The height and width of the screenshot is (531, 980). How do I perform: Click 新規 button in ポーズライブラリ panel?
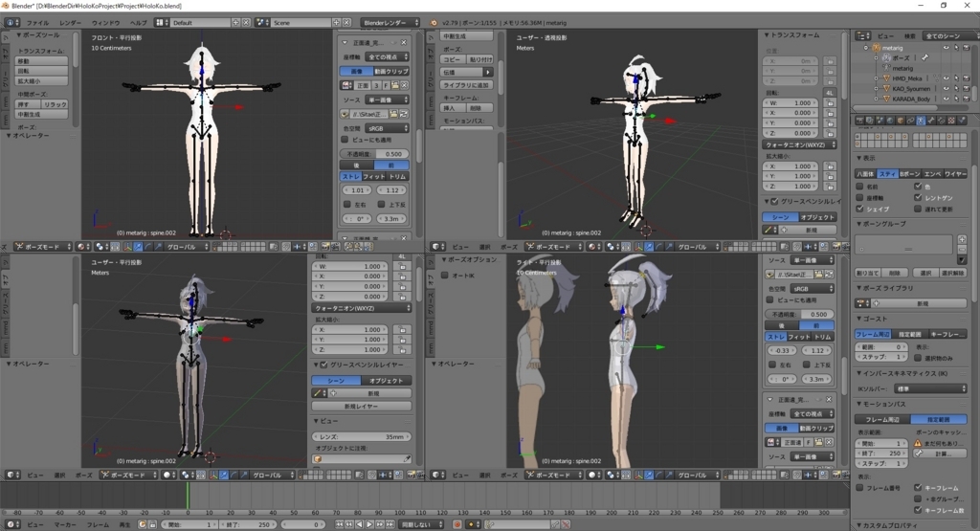point(922,303)
